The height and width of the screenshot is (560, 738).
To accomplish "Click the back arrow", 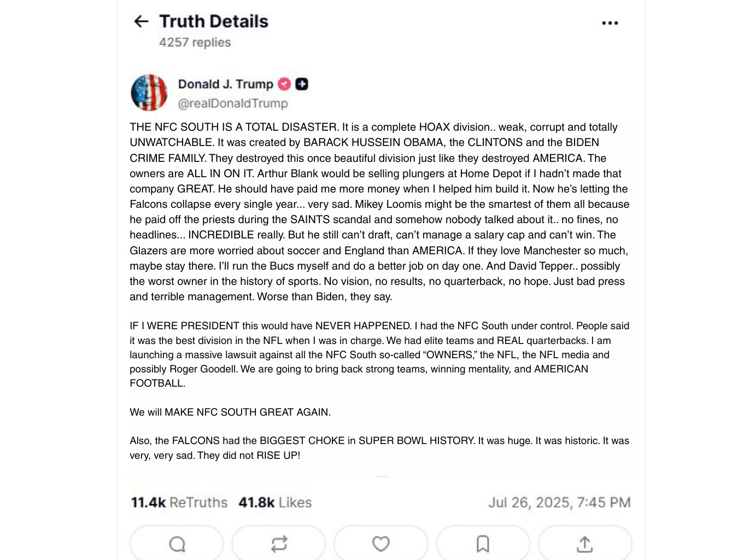I will (x=141, y=22).
